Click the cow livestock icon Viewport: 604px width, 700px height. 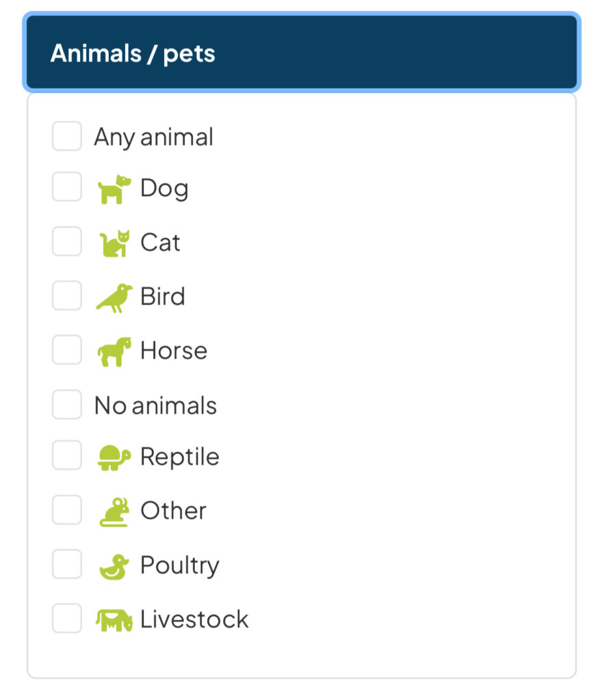click(x=114, y=620)
